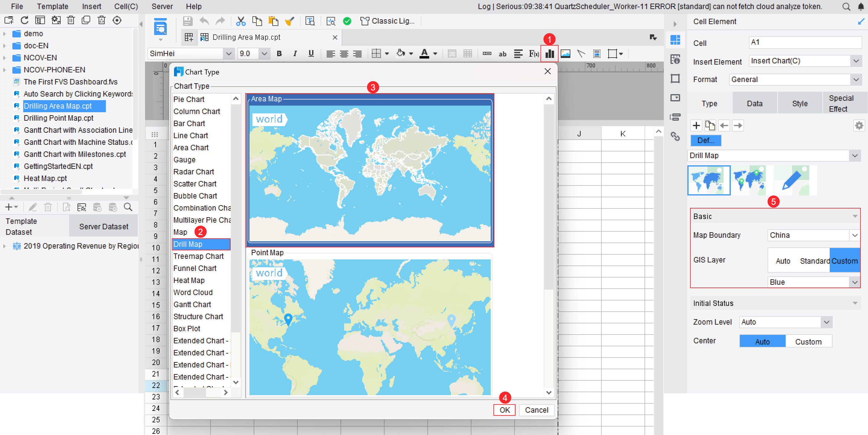868x435 pixels.
Task: Click the Bold formatting icon
Action: (x=279, y=54)
